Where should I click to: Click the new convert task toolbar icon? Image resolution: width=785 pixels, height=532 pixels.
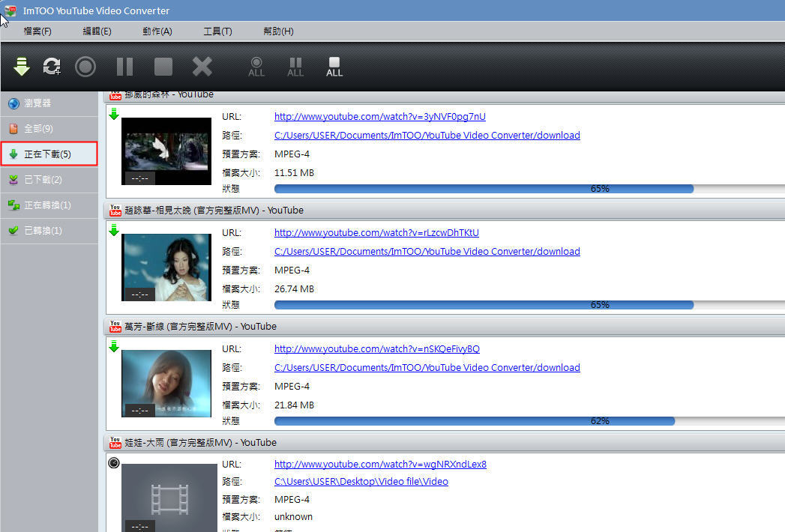pos(52,67)
